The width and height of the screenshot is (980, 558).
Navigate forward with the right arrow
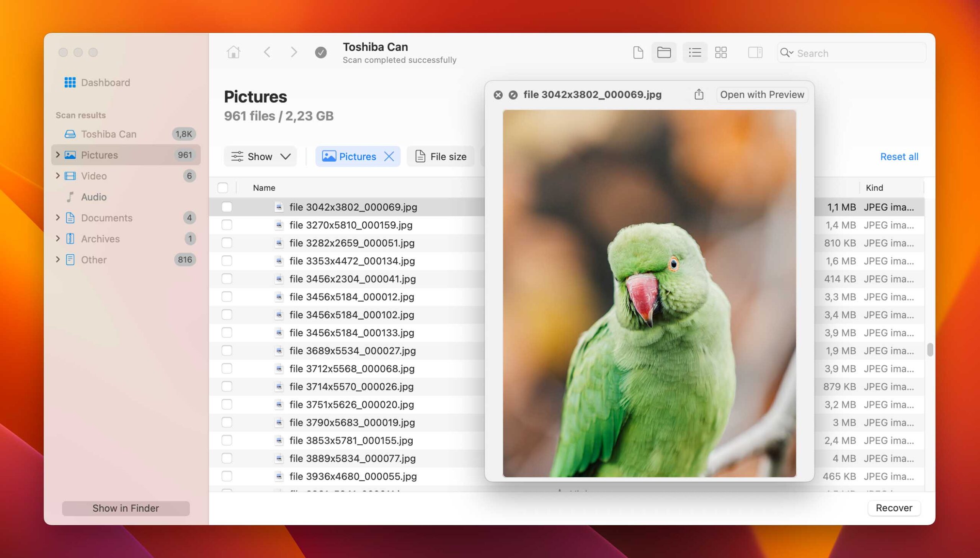[x=294, y=52]
